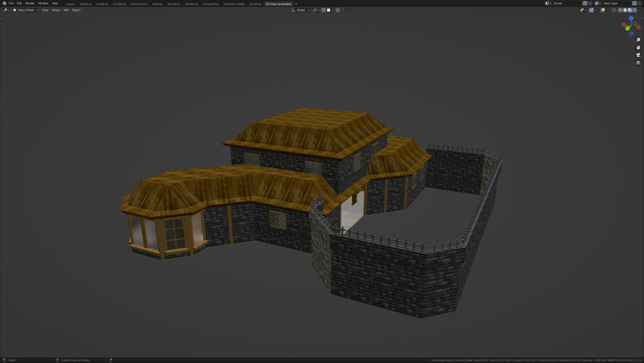This screenshot has height=363, width=644.
Task: Open the object visibility and selectability dropdown
Action: coord(583,10)
